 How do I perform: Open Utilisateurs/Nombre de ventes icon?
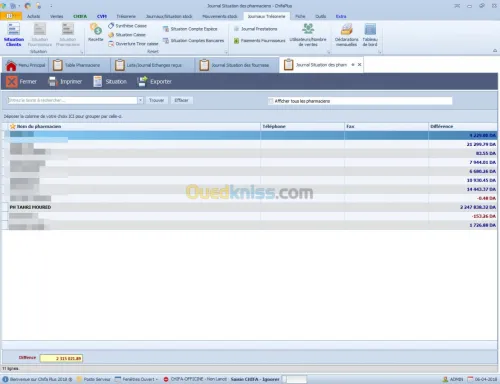[x=308, y=29]
